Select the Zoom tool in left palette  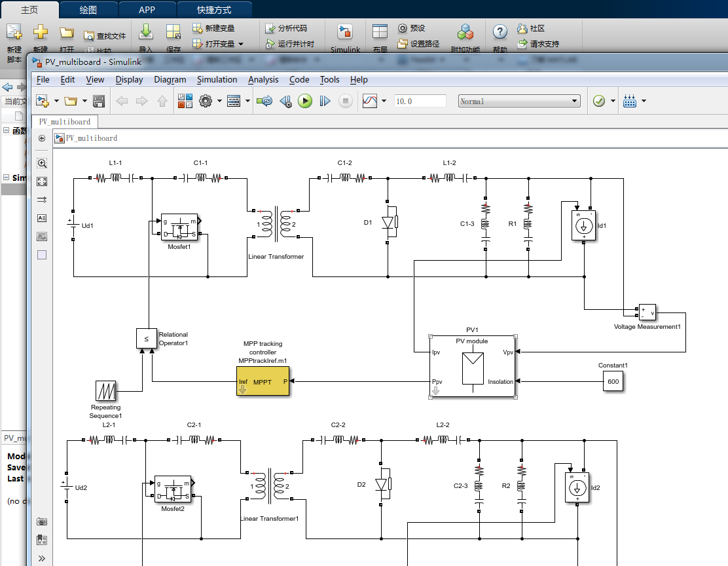click(x=42, y=163)
